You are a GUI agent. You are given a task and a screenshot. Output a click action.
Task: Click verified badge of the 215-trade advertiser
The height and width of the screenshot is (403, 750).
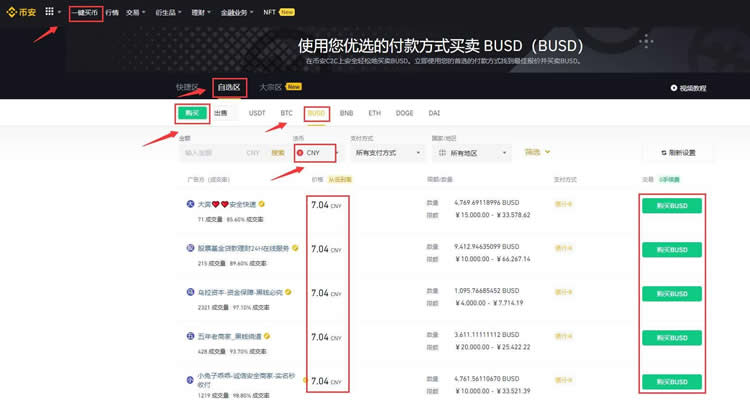click(x=295, y=248)
